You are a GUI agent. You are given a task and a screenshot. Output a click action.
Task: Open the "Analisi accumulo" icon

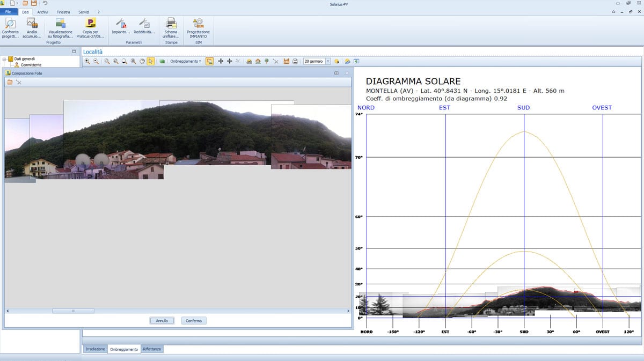pyautogui.click(x=32, y=27)
